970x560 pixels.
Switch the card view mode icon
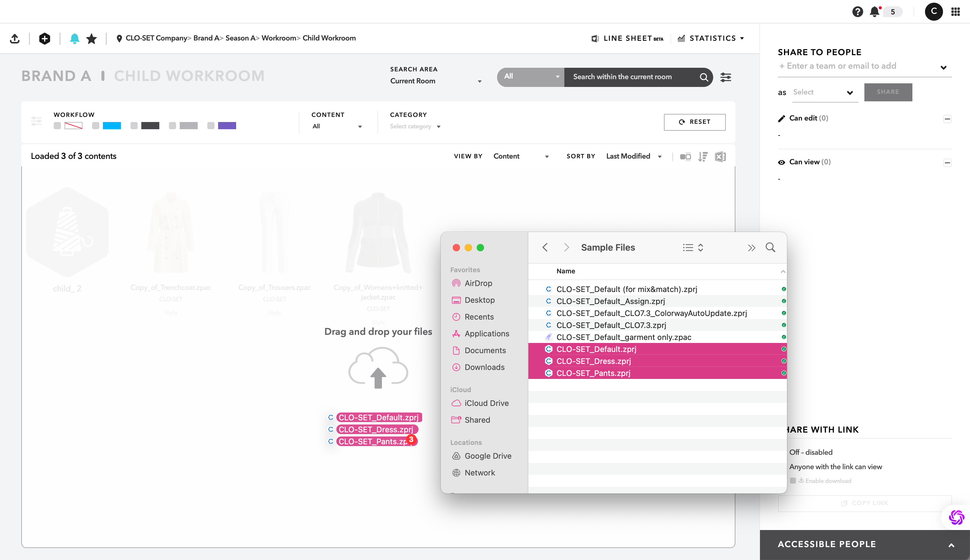pos(685,156)
